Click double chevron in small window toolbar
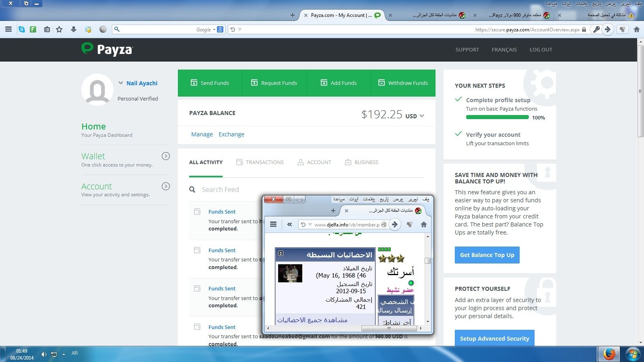The height and width of the screenshot is (362, 644). pyautogui.click(x=289, y=224)
